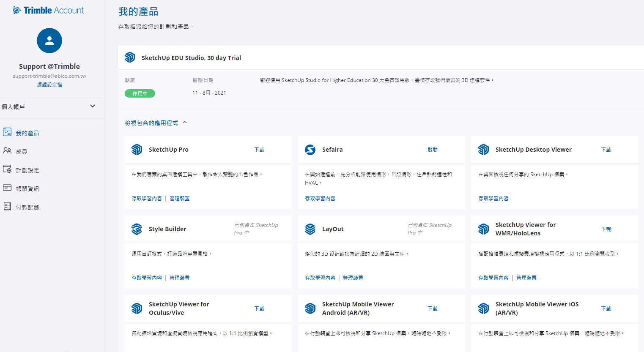Open 存取學習內容 under SketchUp Viewer for WMR/HoloLens
Screen dimensions: 644x352
pos(493,278)
